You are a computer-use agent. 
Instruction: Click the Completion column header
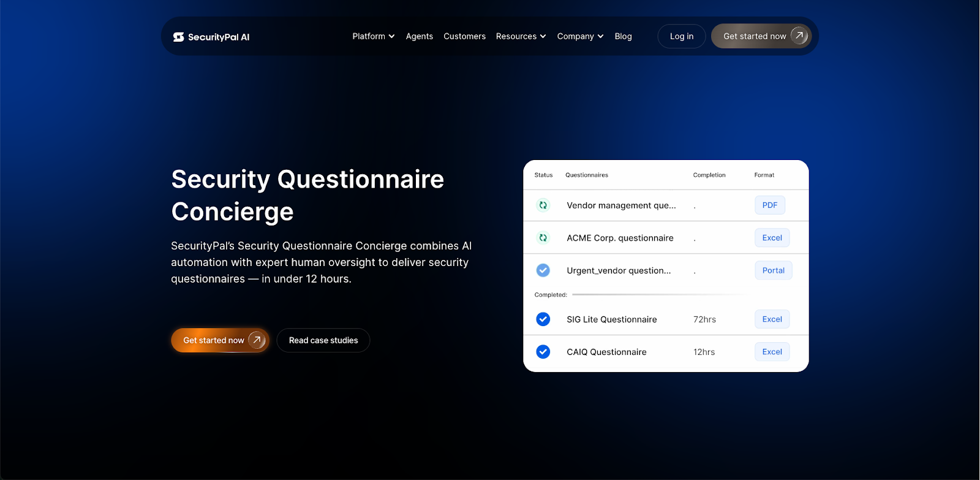click(x=709, y=175)
